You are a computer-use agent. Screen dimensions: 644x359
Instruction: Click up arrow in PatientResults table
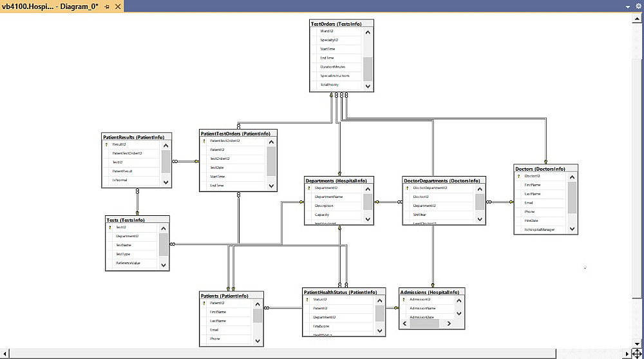pyautogui.click(x=166, y=146)
